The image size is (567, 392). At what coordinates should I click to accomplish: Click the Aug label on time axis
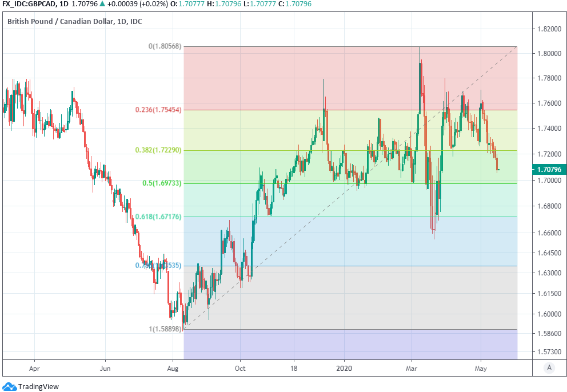click(x=173, y=369)
